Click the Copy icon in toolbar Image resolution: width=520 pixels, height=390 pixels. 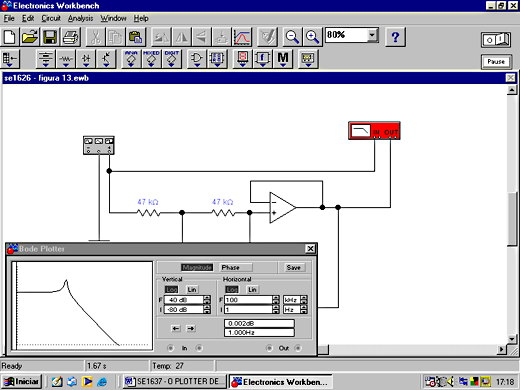(x=115, y=37)
